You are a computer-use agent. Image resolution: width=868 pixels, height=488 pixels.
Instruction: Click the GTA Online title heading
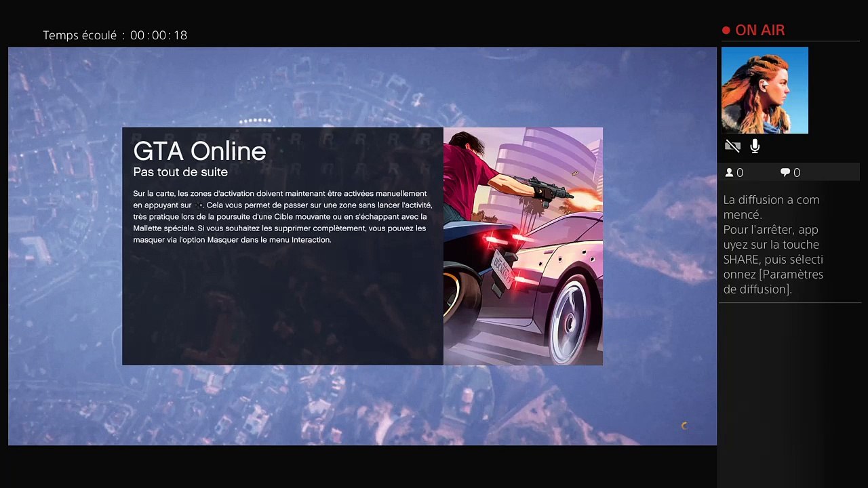click(x=199, y=151)
